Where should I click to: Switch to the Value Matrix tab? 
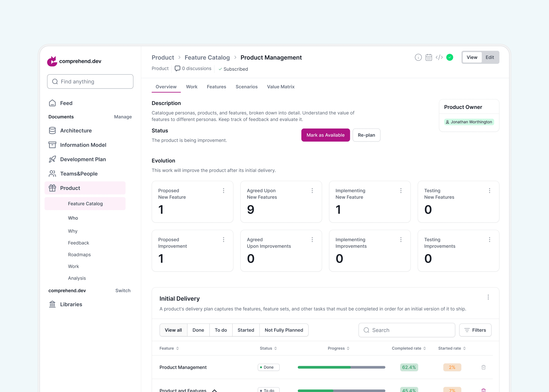tap(281, 87)
